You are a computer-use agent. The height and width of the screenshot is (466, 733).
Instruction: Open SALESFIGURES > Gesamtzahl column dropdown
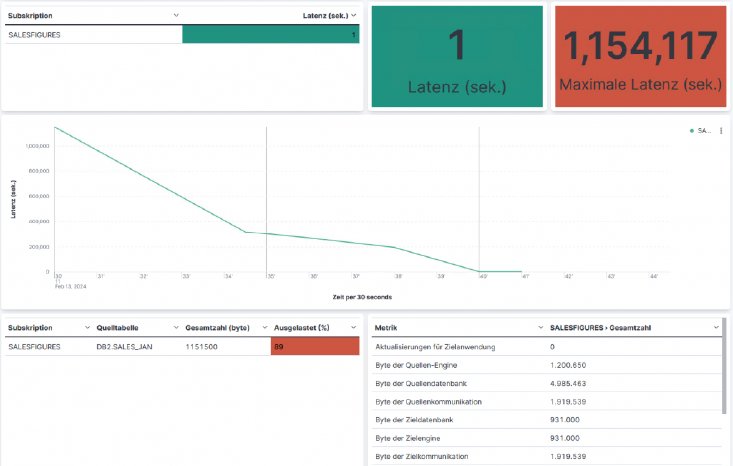[x=715, y=327]
